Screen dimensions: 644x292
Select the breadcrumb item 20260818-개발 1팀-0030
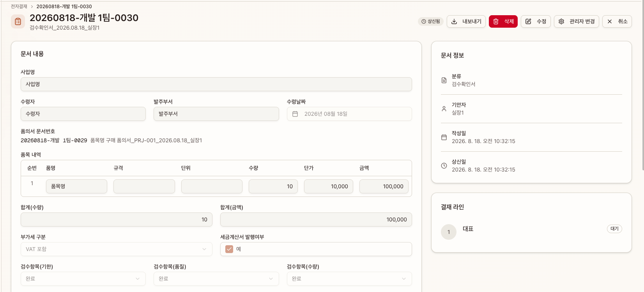pyautogui.click(x=64, y=6)
